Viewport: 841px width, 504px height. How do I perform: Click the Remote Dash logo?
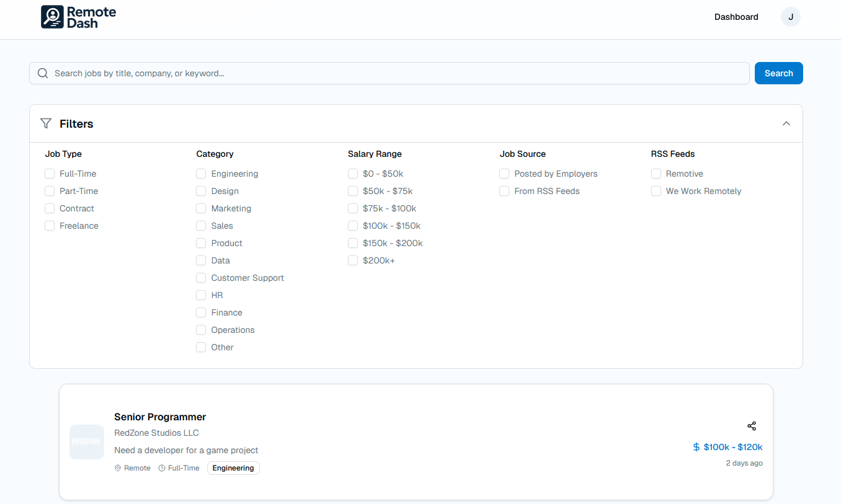pos(78,17)
